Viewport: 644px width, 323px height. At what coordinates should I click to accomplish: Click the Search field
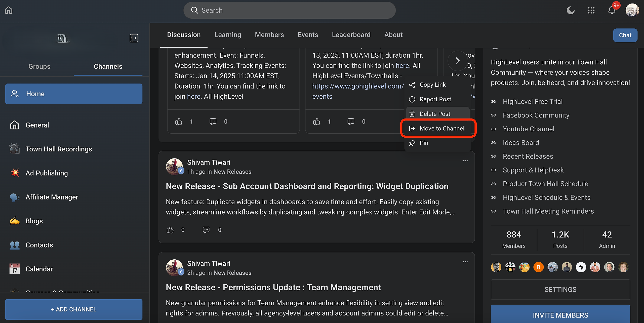coord(290,10)
